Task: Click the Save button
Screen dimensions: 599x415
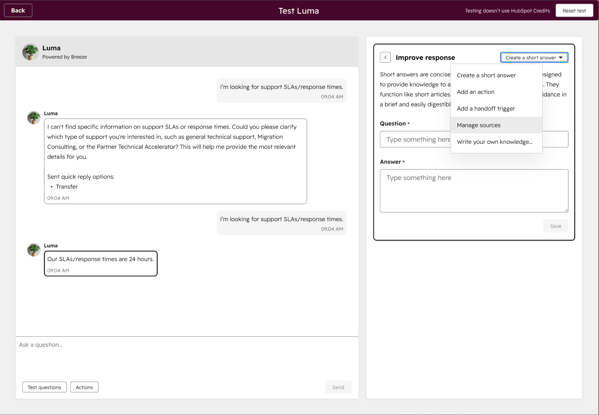Action: (555, 226)
